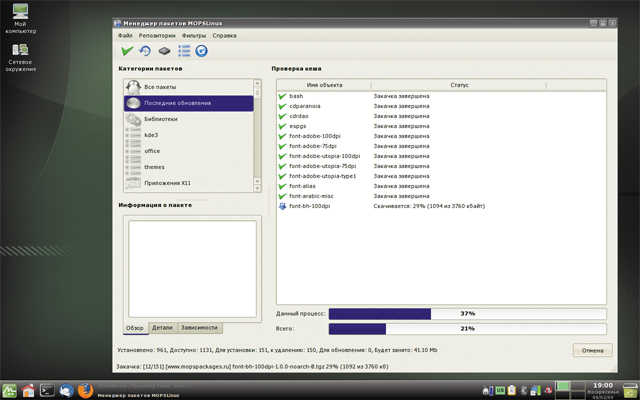Screen dimensions: 640x400
Task: Click the disc icon beside Последние обновления
Action: click(133, 103)
